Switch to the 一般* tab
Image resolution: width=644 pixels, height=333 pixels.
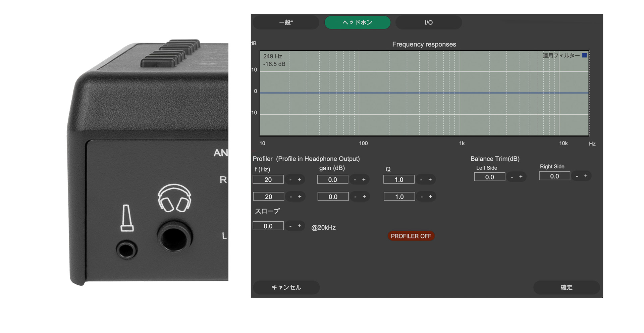(x=286, y=22)
